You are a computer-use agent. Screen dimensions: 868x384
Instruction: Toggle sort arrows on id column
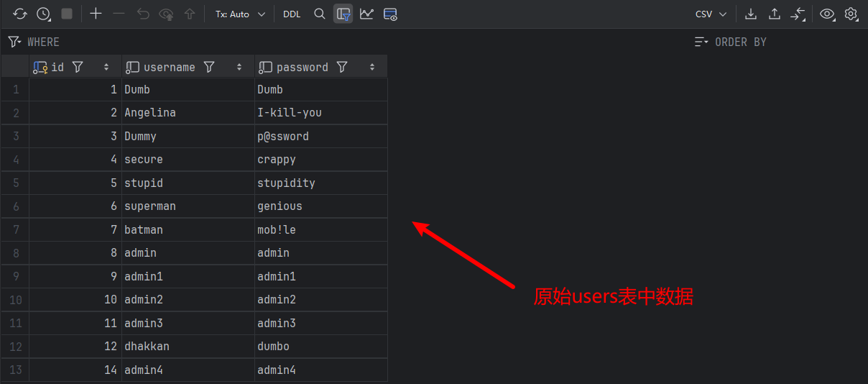[106, 67]
